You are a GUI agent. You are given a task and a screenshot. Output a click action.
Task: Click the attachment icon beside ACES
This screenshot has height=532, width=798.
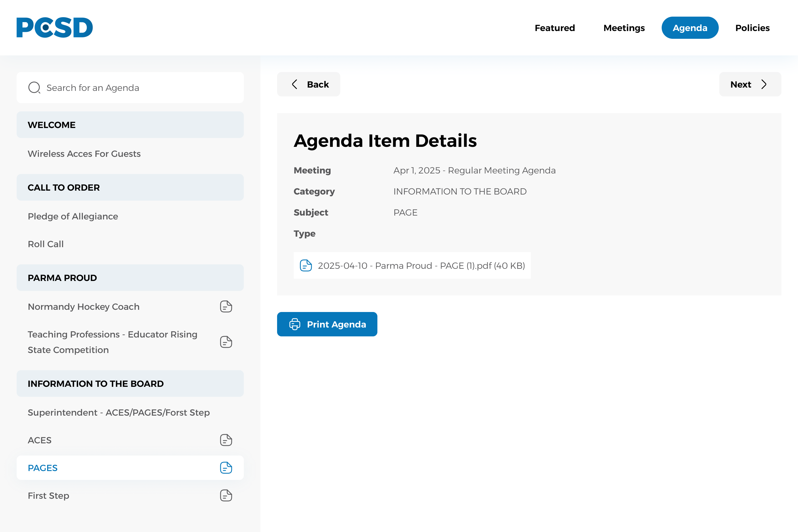click(226, 440)
